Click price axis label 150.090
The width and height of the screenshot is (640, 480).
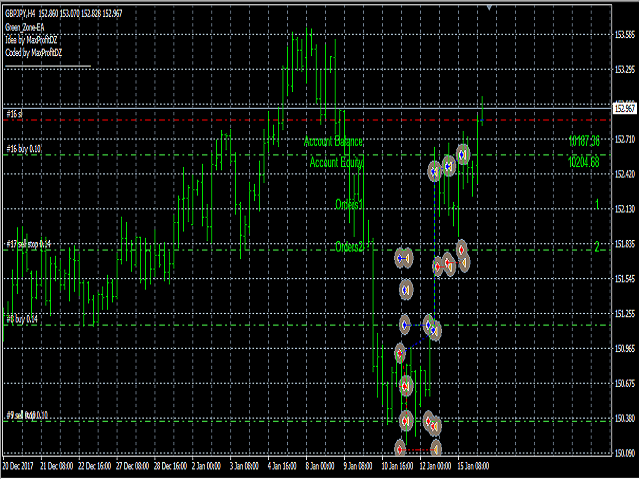tap(625, 453)
